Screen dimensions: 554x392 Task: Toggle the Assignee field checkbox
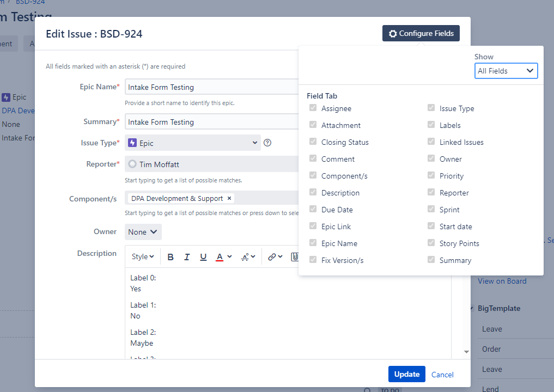pos(313,108)
